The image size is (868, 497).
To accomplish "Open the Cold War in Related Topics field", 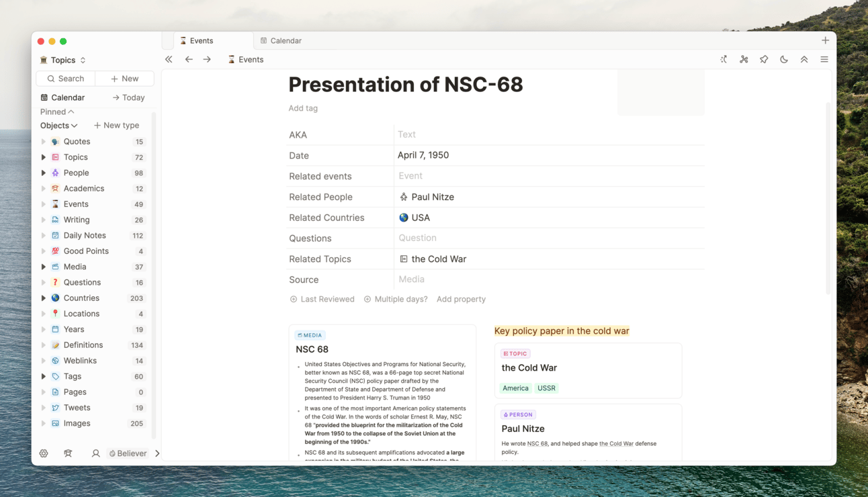I will pos(433,259).
